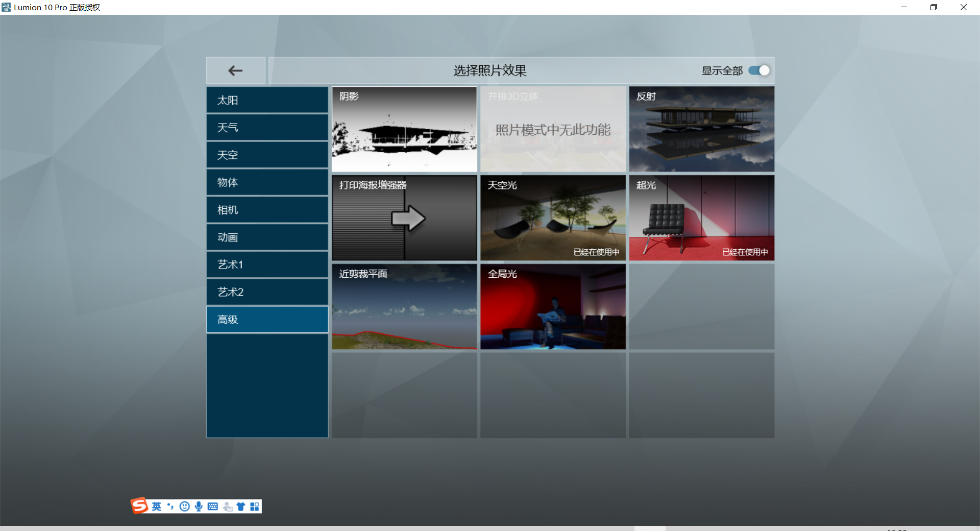Toggle the 显示全部 switch
Screen dimensions: 980x531
[x=759, y=70]
